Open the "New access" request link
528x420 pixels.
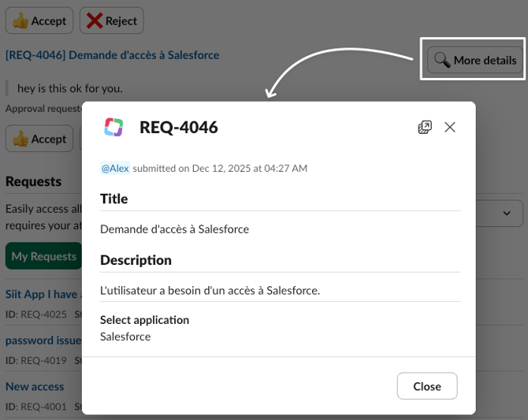[35, 386]
